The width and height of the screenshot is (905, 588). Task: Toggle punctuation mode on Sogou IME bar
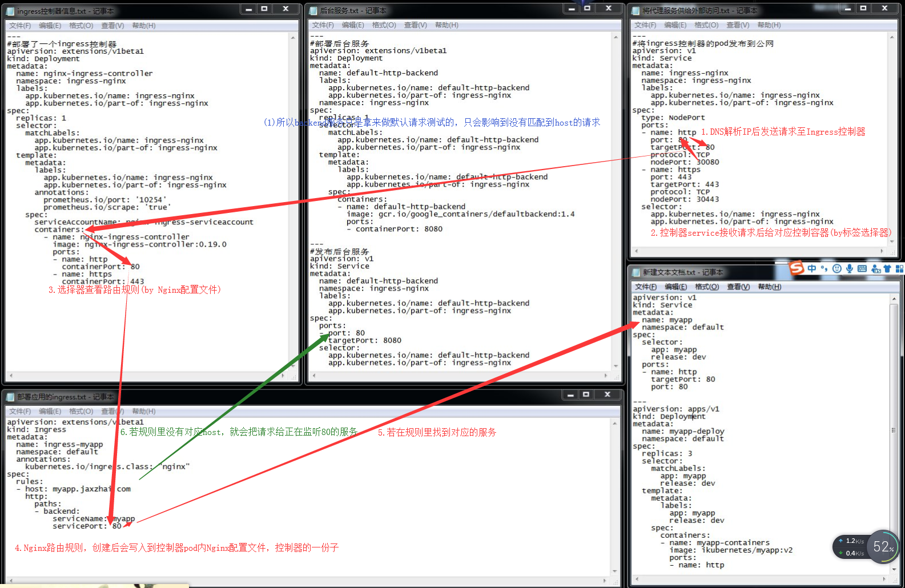coord(824,268)
